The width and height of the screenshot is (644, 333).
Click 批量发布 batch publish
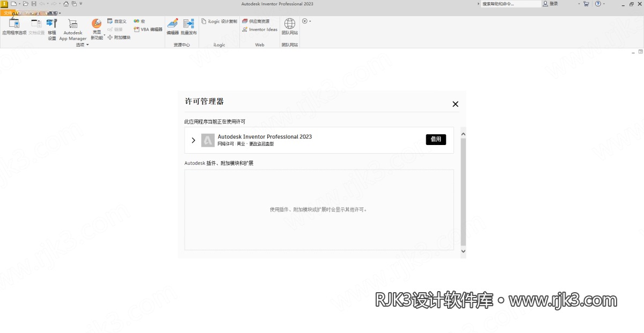pyautogui.click(x=189, y=26)
